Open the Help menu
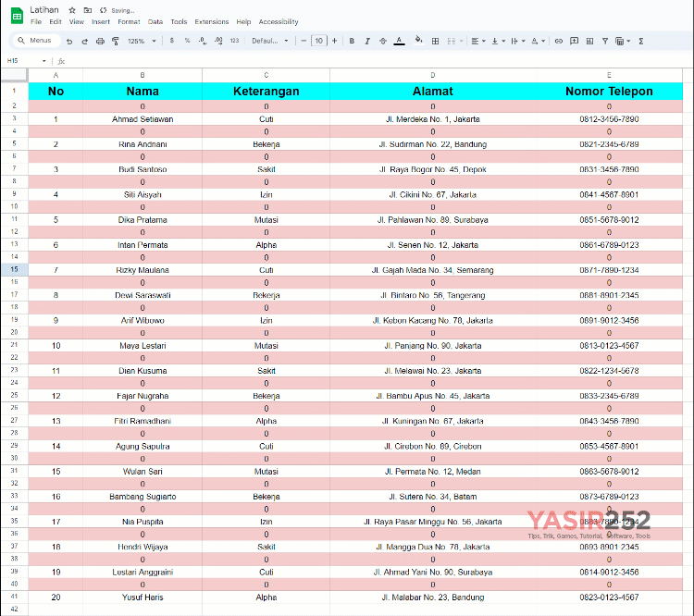 (243, 21)
